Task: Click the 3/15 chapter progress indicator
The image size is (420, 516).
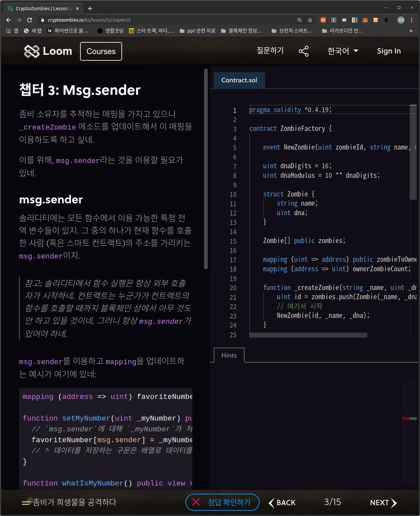Action: (332, 502)
